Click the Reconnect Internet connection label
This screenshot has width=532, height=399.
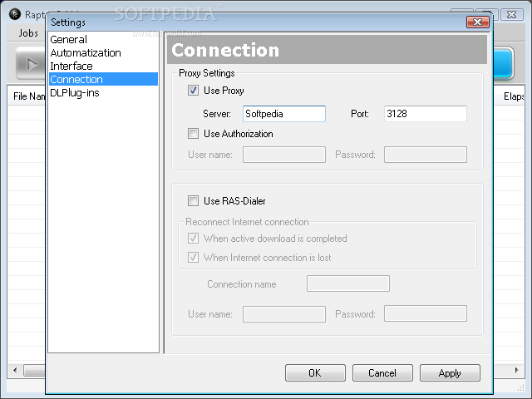click(x=247, y=222)
